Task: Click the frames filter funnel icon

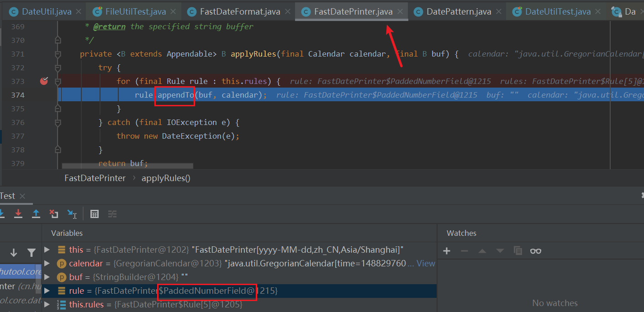Action: pos(32,252)
